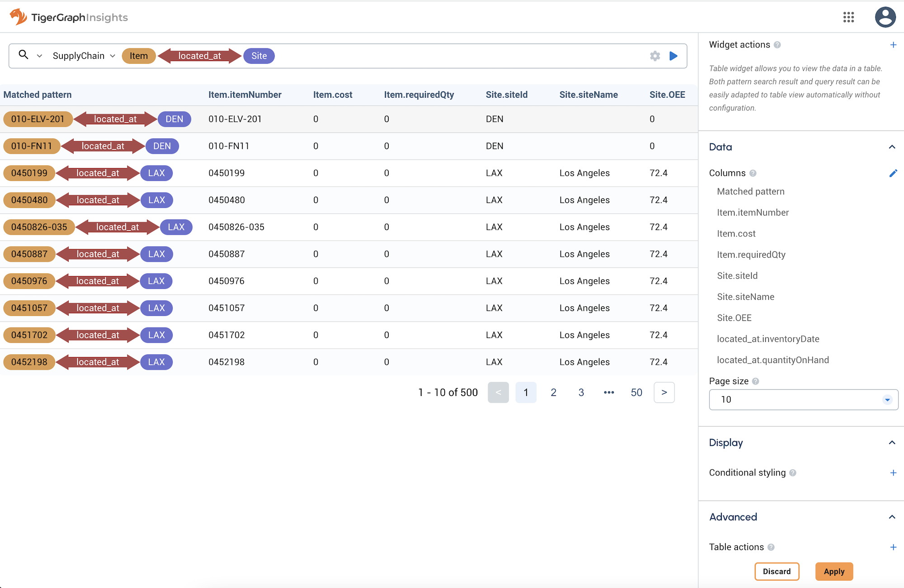This screenshot has width=904, height=588.
Task: Go to page 2 of results
Action: click(x=553, y=392)
